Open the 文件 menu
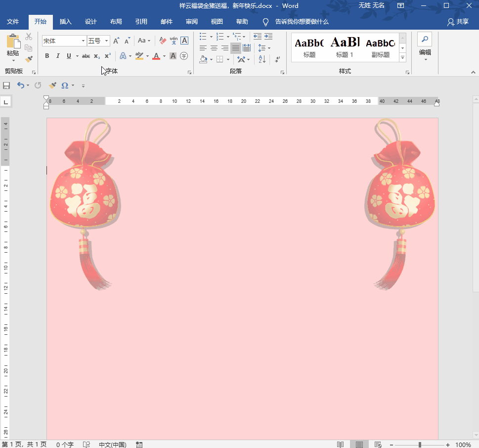This screenshot has width=479, height=448. tap(13, 22)
